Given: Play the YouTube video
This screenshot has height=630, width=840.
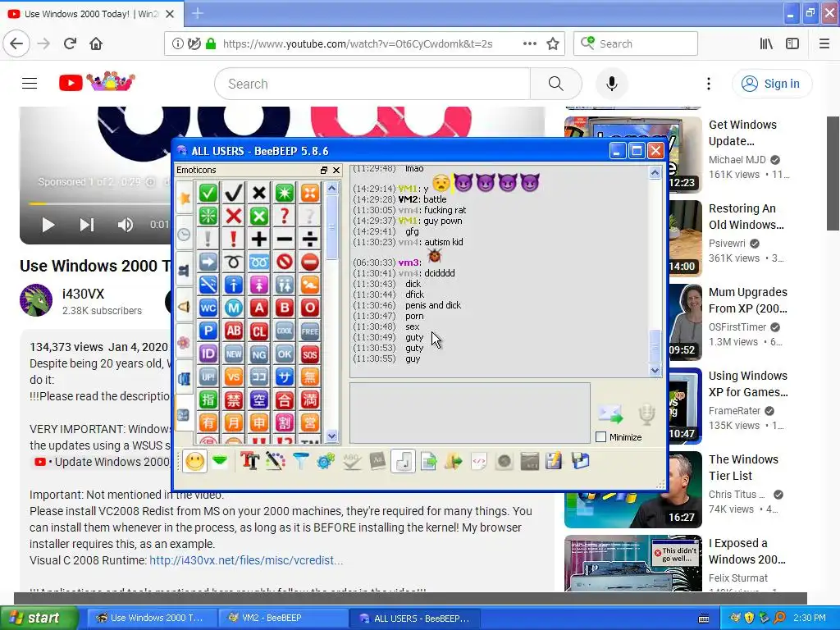Looking at the screenshot, I should tap(48, 225).
